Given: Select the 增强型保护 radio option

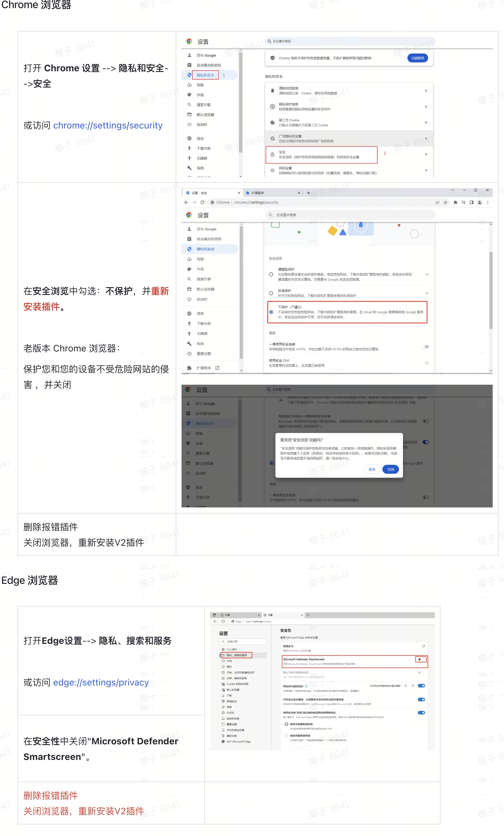Looking at the screenshot, I should click(271, 274).
